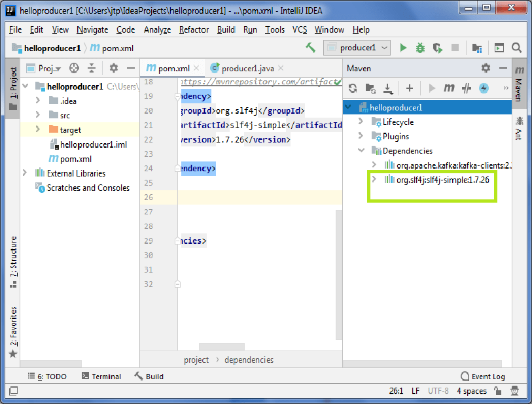The image size is (532, 404).
Task: Click Locate file crosshair icon in Project panel
Action: 74,68
